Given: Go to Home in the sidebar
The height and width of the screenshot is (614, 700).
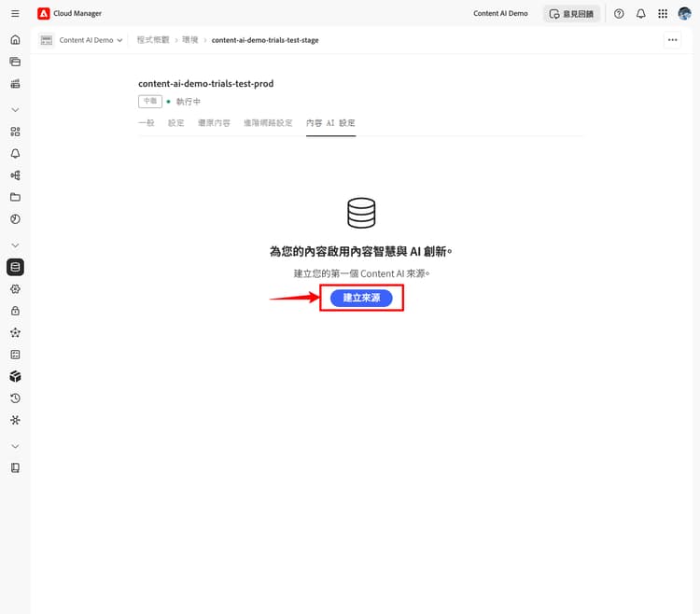Looking at the screenshot, I should (x=15, y=40).
